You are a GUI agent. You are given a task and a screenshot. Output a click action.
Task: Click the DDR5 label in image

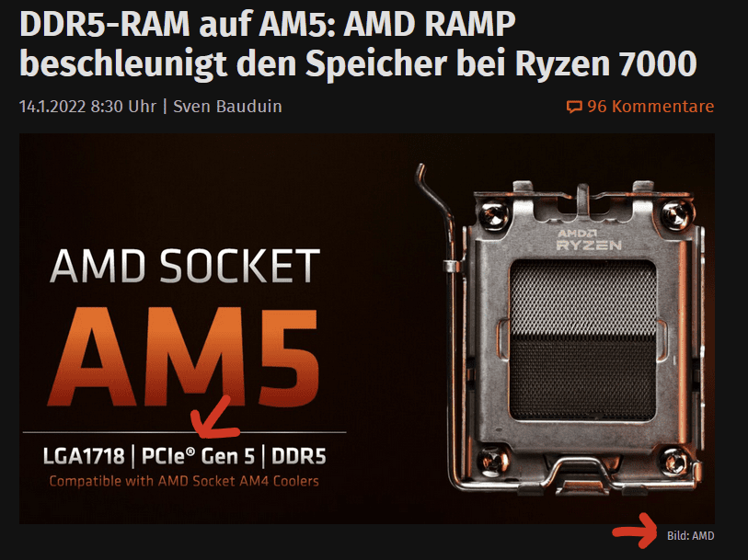299,456
